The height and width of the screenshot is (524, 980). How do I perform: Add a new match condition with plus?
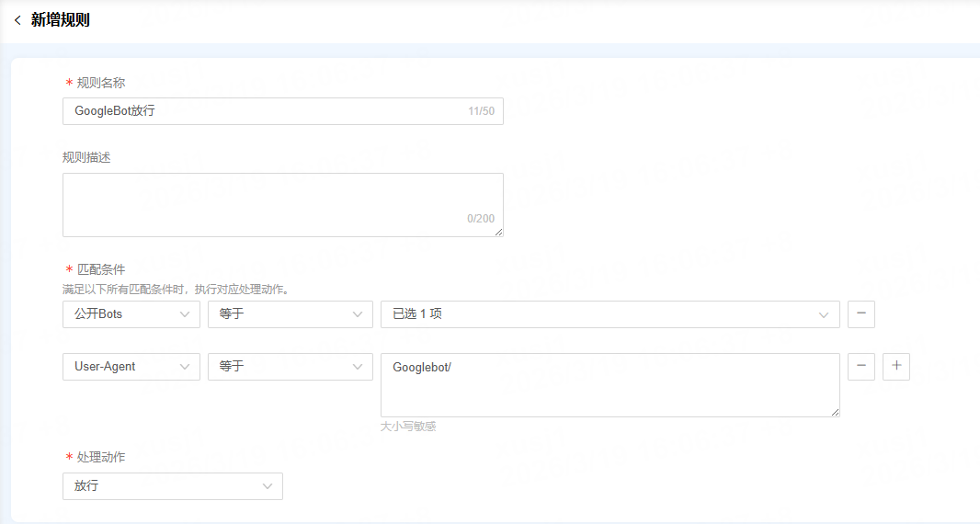[895, 366]
